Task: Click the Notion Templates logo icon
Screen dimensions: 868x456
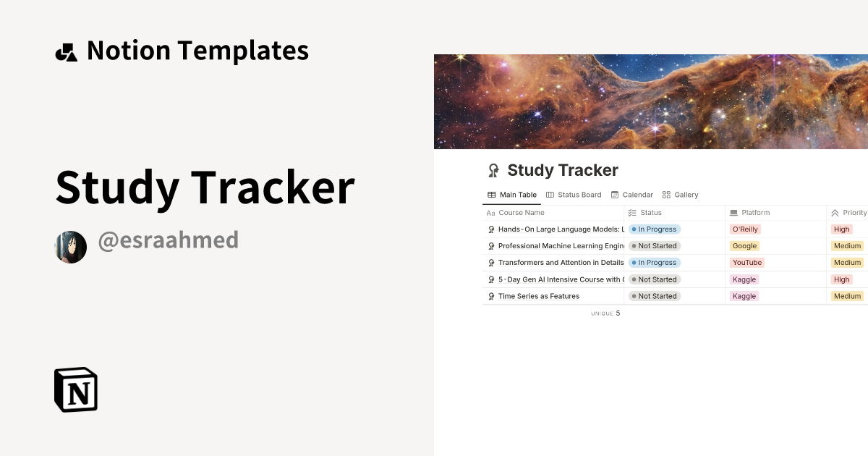Action: pyautogui.click(x=66, y=50)
